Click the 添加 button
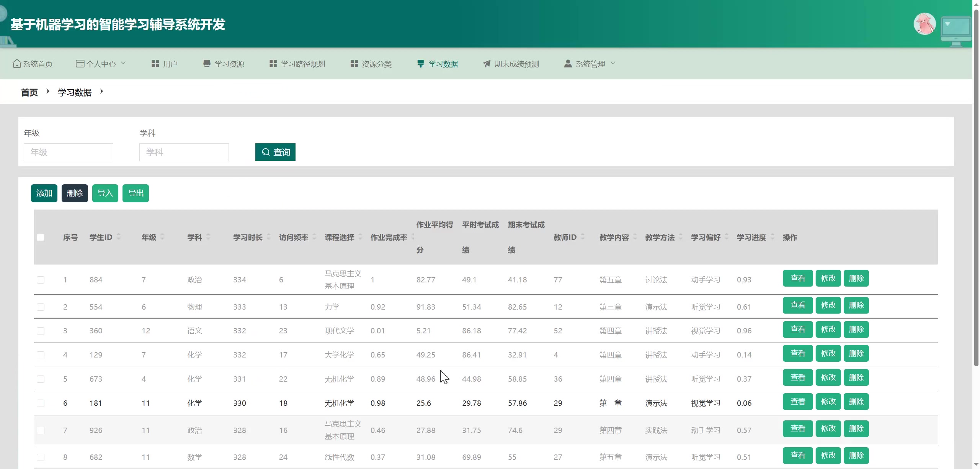Screen dimensions: 980x469 click(44, 193)
